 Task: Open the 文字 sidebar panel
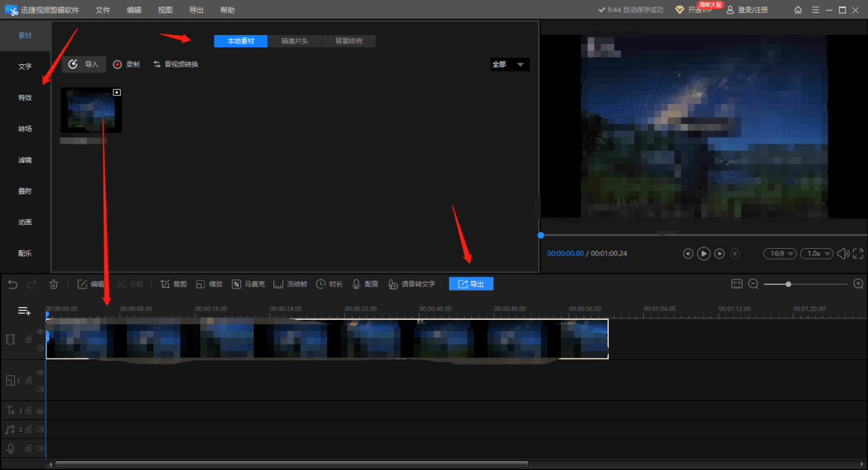click(25, 66)
